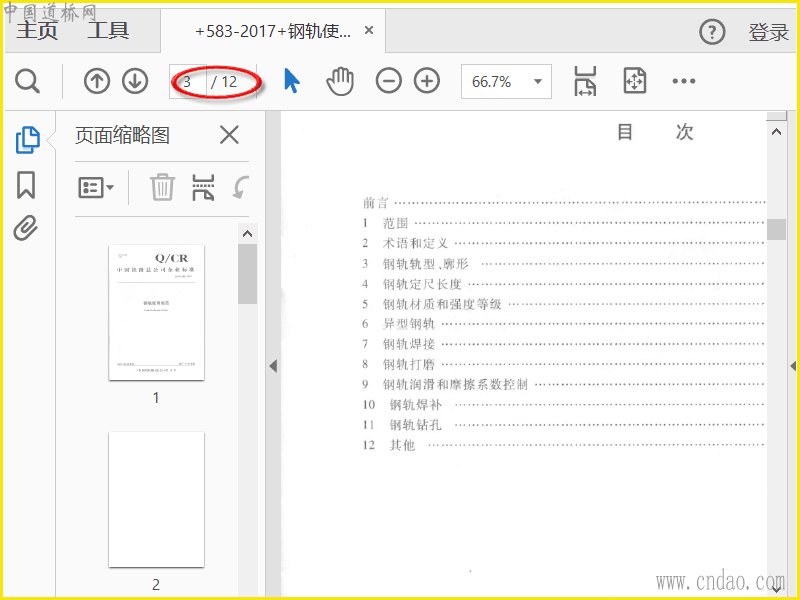Image resolution: width=800 pixels, height=600 pixels.
Task: Click the 1 范围 contents entry
Action: (564, 223)
